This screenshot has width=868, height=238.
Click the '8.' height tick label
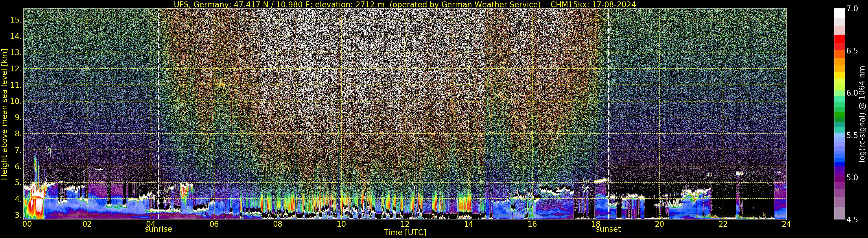click(18, 134)
